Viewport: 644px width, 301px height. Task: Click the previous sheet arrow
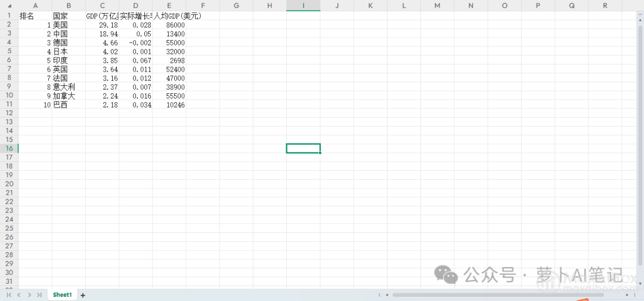click(19, 295)
